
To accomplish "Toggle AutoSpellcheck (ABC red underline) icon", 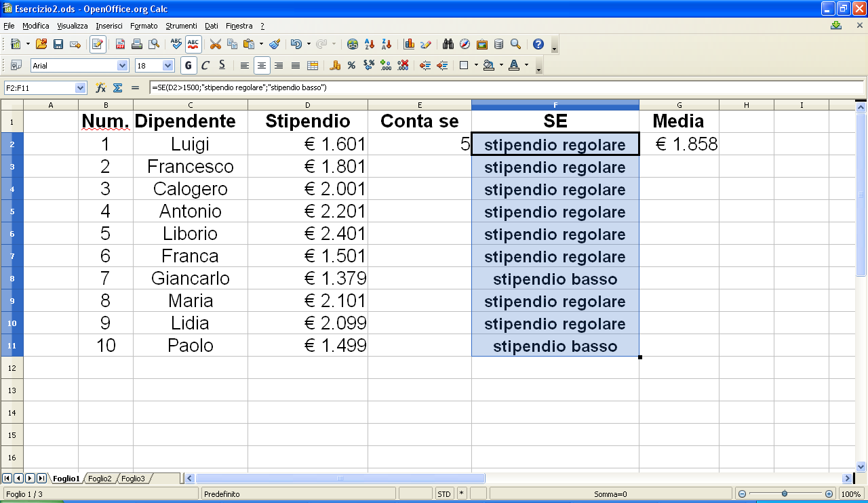I will point(193,44).
